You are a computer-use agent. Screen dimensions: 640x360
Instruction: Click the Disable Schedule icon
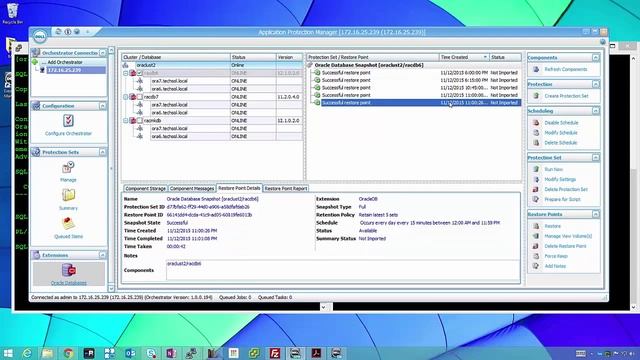536,122
